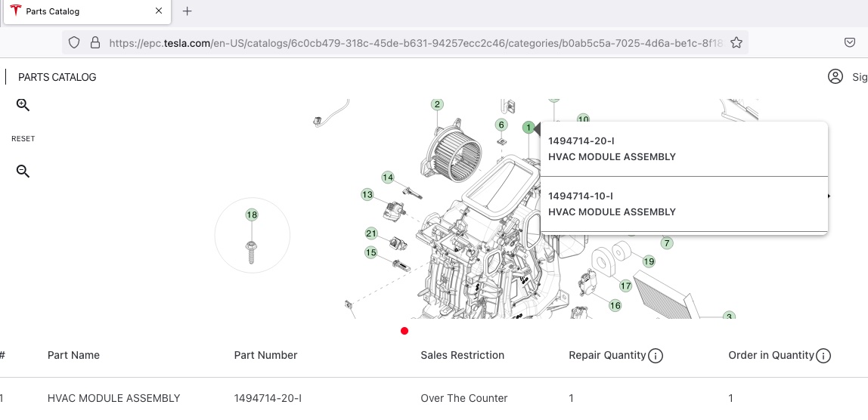
Task: View the site lock security info
Action: (x=95, y=42)
